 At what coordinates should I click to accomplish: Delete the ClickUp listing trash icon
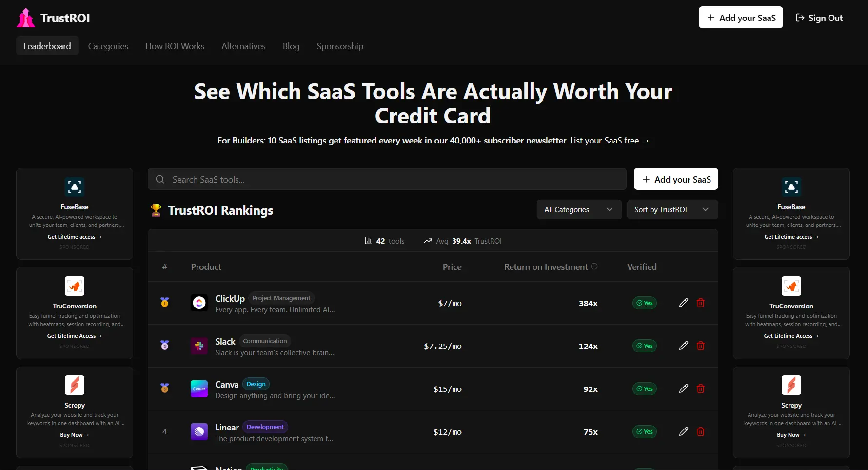(x=701, y=303)
